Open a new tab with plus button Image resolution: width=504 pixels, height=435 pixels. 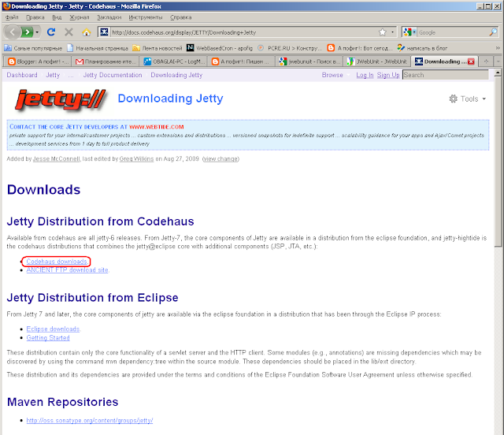(x=486, y=61)
